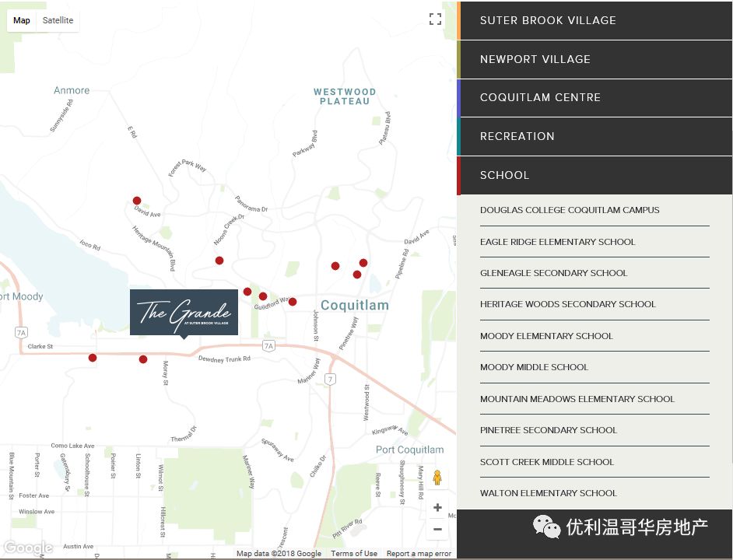Select the red marker on Guildford Way near Johnson St

pyautogui.click(x=293, y=302)
